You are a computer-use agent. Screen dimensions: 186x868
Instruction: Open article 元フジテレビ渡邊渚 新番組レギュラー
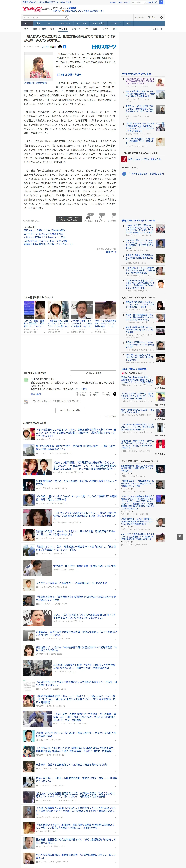pyautogui.click(x=71, y=583)
